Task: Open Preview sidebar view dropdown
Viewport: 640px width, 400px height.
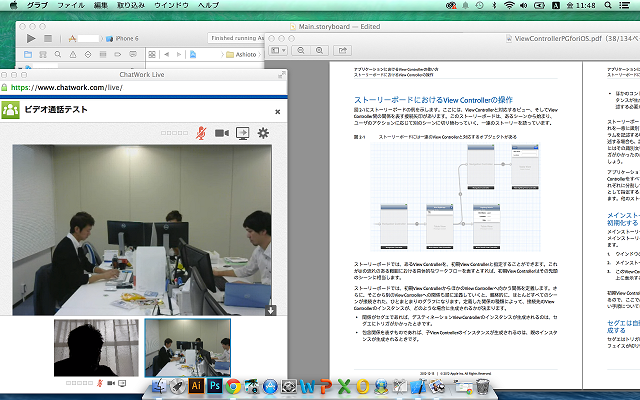Action: pos(278,50)
